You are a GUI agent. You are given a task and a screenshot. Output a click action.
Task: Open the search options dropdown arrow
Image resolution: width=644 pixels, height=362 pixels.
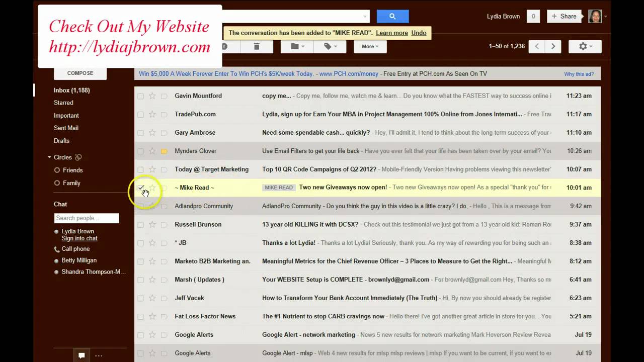click(x=365, y=17)
